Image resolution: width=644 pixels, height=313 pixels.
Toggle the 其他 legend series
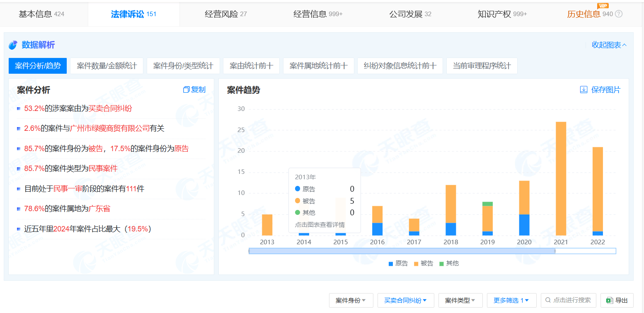click(x=449, y=263)
